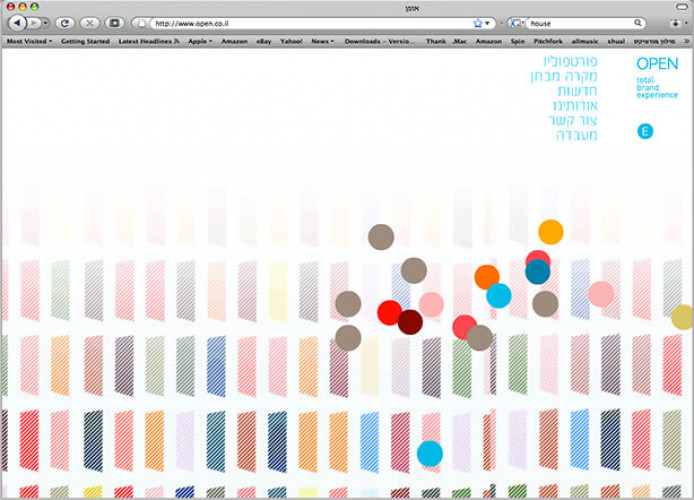Open the far-right toolbar dropdown button
Viewport: 694px width, 500px height.
click(678, 23)
